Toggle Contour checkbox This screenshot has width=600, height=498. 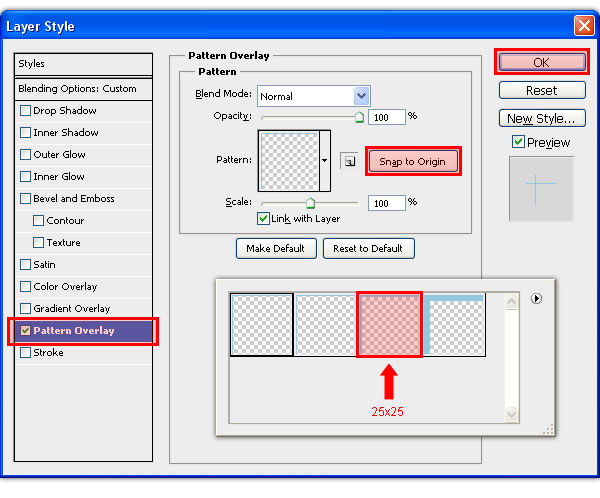coord(38,220)
